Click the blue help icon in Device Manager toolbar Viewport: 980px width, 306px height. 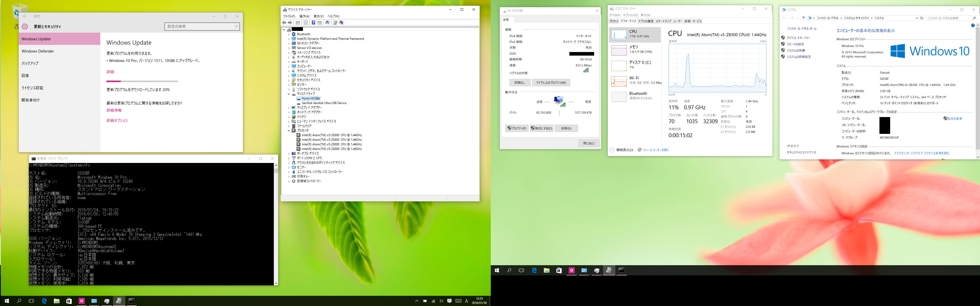(x=313, y=22)
